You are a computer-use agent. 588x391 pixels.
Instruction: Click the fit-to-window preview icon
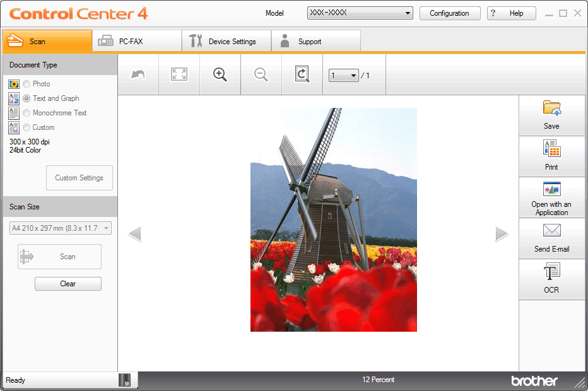coord(179,74)
